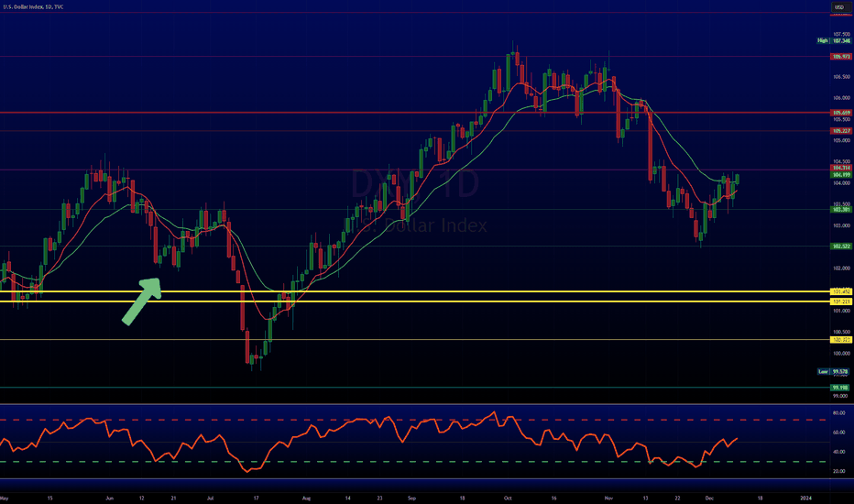Click the yellow 101.452 price label
854x504 pixels.
pos(841,291)
